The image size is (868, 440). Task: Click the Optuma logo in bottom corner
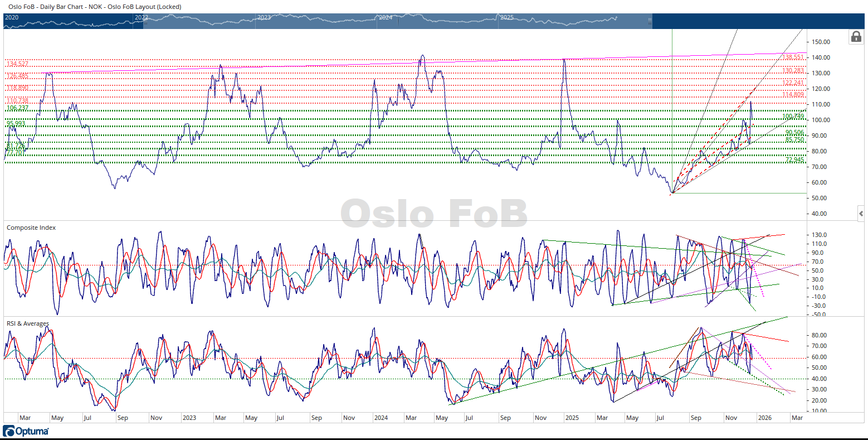pos(26,431)
